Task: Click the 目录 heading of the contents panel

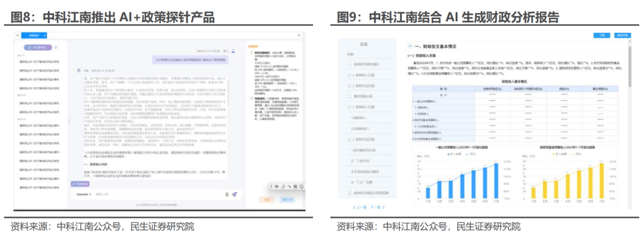Action: click(x=364, y=44)
